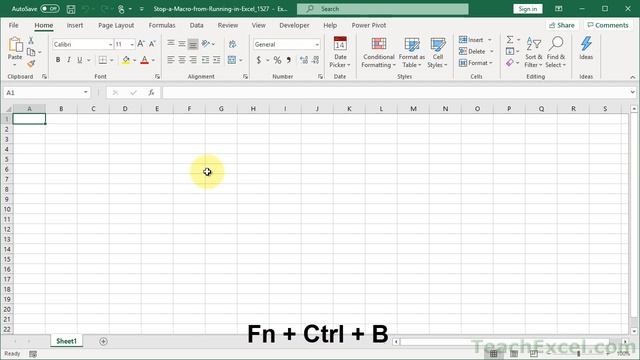Add a new sheet with plus icon

pos(103,341)
